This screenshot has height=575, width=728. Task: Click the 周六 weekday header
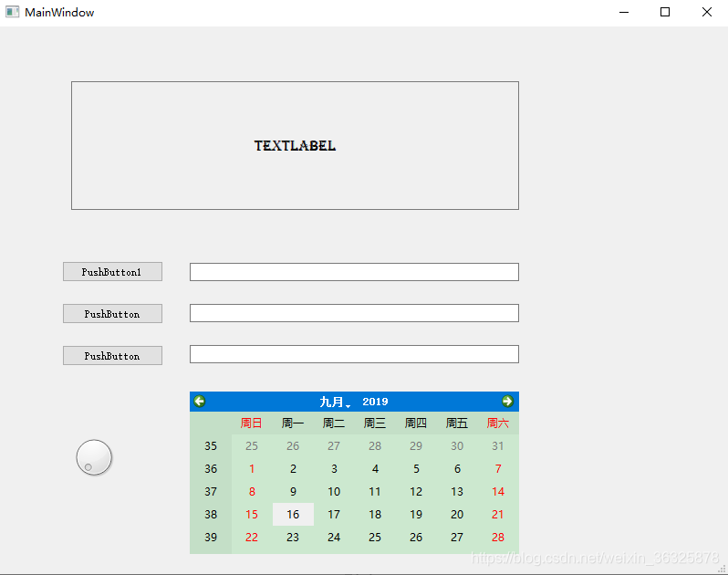click(498, 423)
